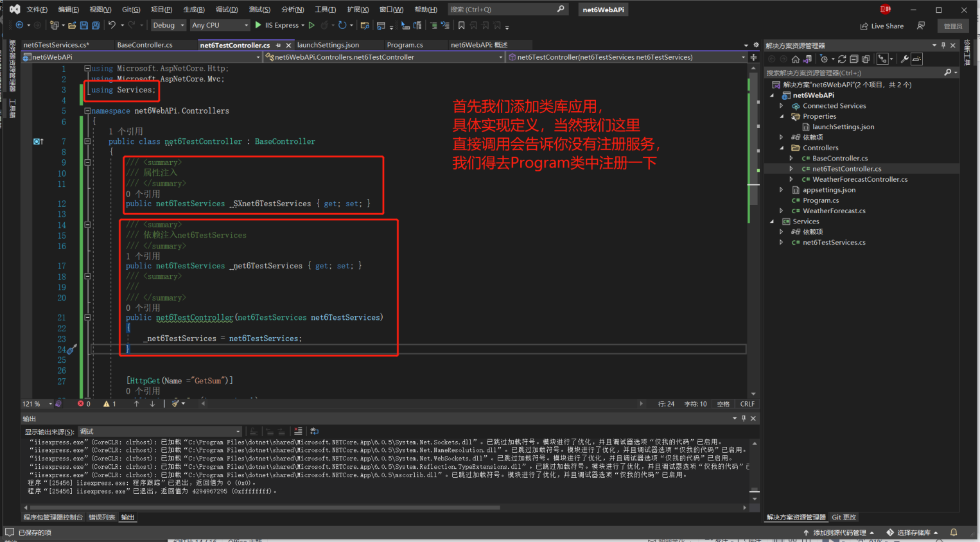This screenshot has height=542, width=980.
Task: Toggle auto-hide pin on Output panel
Action: pos(744,418)
